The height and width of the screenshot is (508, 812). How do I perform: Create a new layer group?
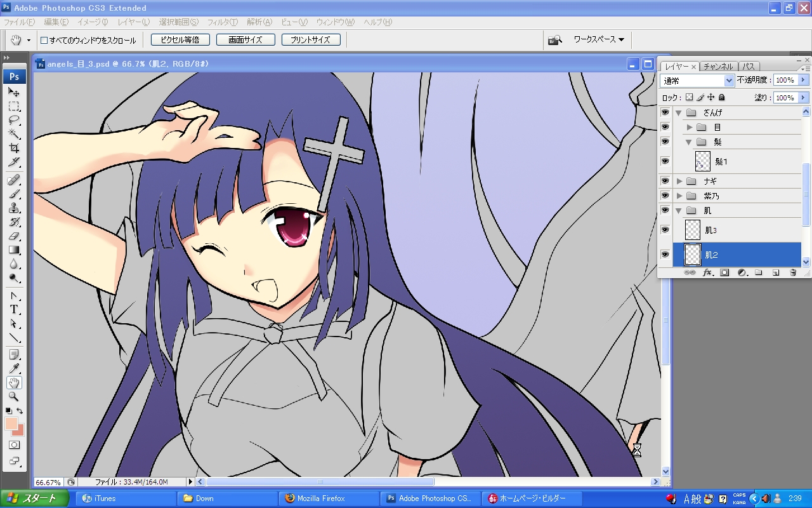tap(758, 272)
